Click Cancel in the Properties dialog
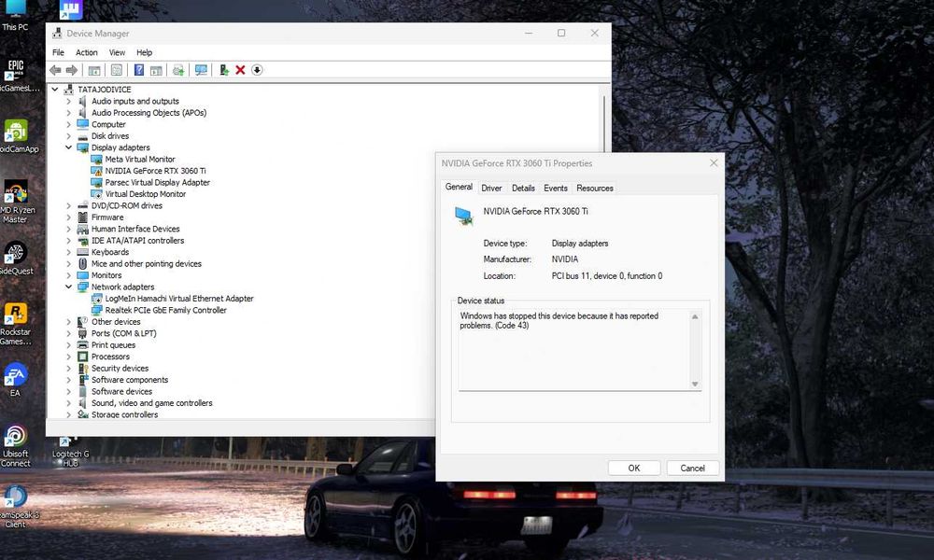The width and height of the screenshot is (934, 560). (693, 469)
